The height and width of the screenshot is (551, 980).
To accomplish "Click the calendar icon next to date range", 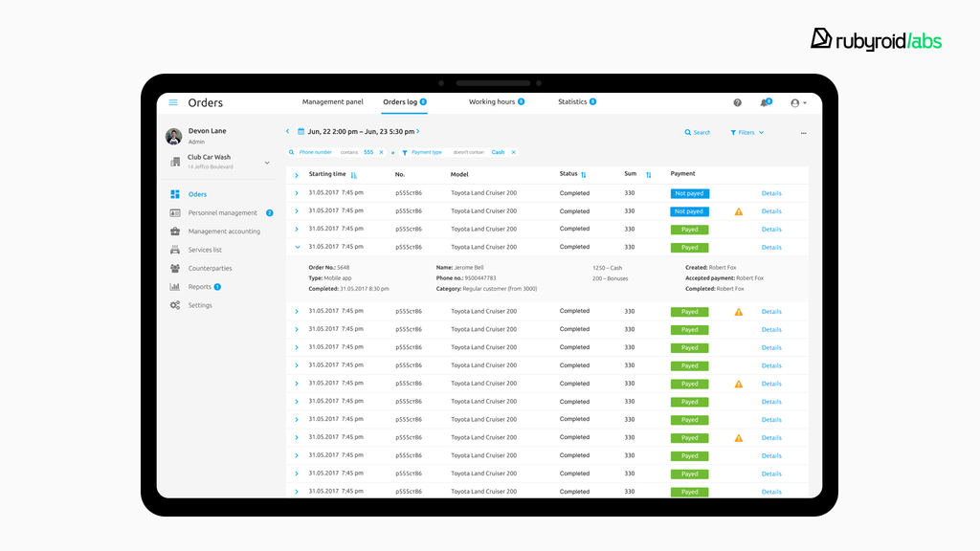I will (x=301, y=131).
